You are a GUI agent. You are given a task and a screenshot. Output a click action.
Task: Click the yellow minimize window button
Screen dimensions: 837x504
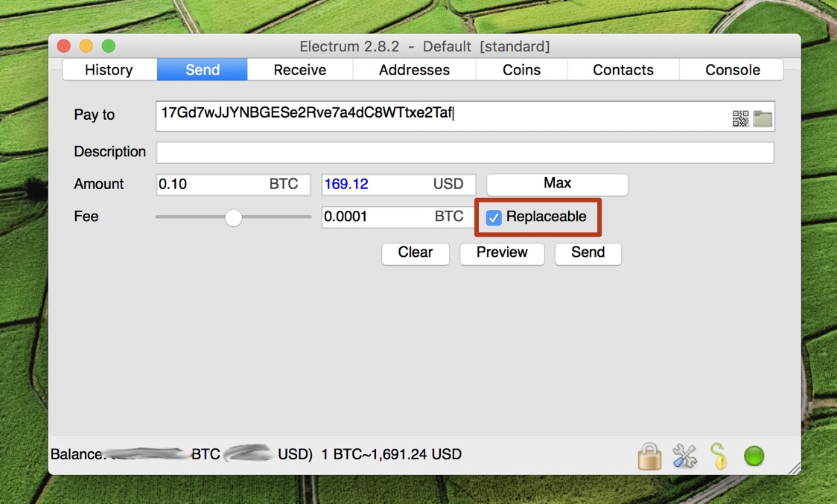pos(86,46)
